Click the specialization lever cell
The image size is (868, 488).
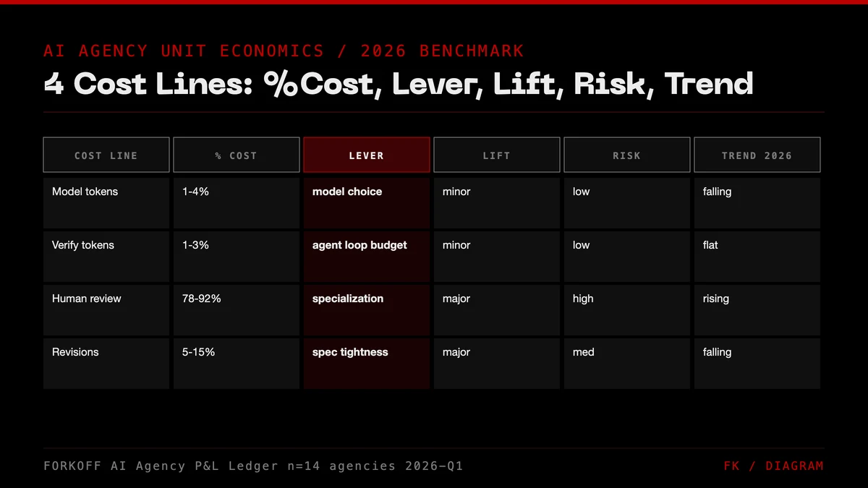pyautogui.click(x=367, y=310)
